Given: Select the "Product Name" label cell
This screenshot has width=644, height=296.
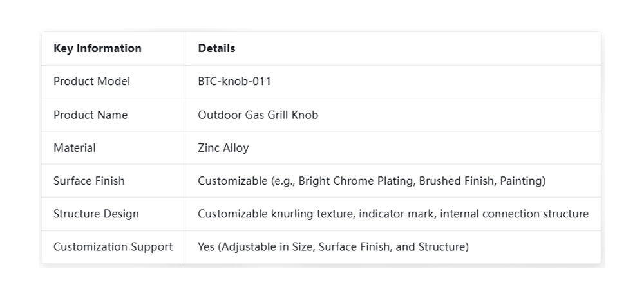Looking at the screenshot, I should (90, 115).
